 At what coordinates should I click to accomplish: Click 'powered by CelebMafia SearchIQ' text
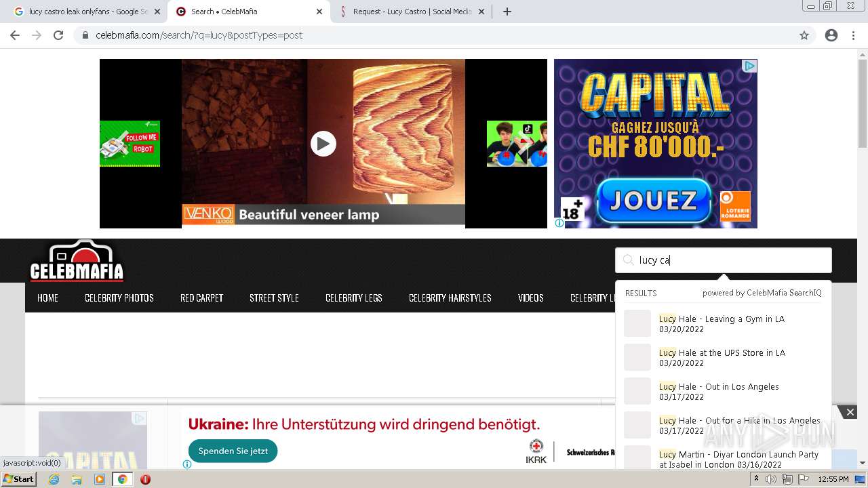[x=762, y=293]
